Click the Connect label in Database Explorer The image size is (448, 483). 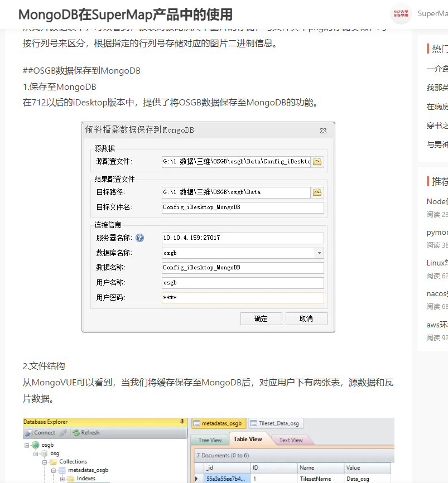tap(45, 432)
